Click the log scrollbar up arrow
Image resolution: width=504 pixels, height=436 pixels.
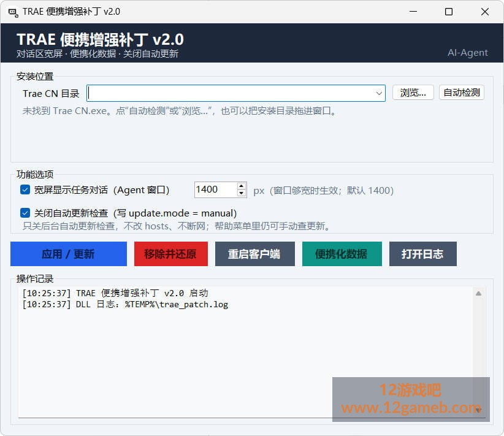(479, 293)
